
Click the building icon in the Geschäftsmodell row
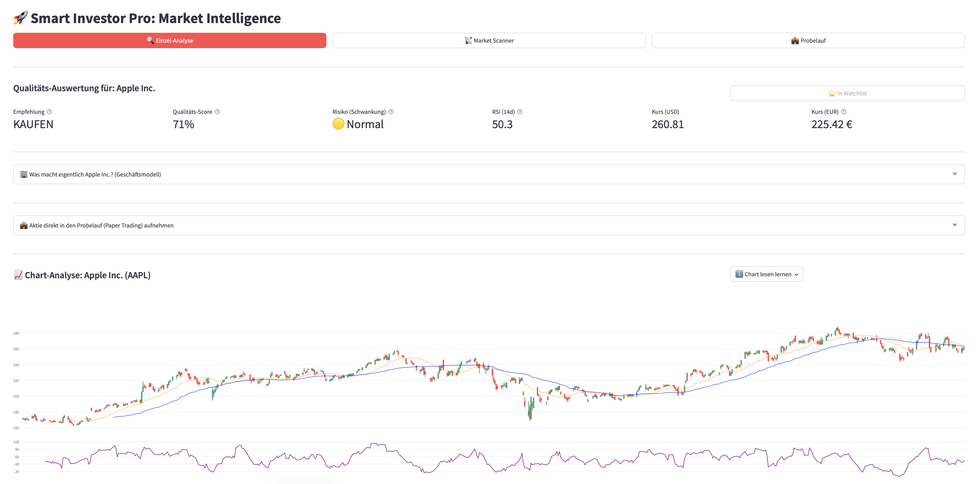tap(24, 174)
